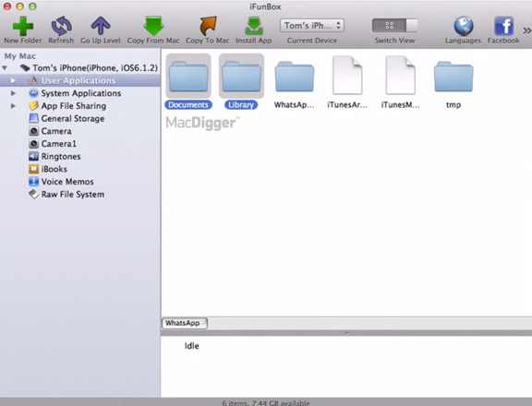Click the 'Idle' status text
532x406 pixels.
(x=192, y=346)
